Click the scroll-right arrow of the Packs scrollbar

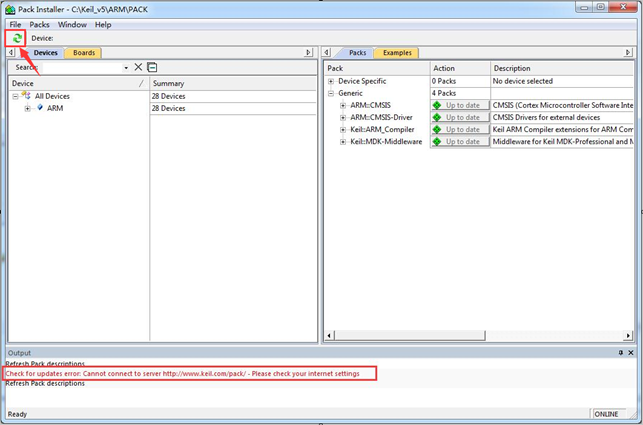(x=628, y=336)
